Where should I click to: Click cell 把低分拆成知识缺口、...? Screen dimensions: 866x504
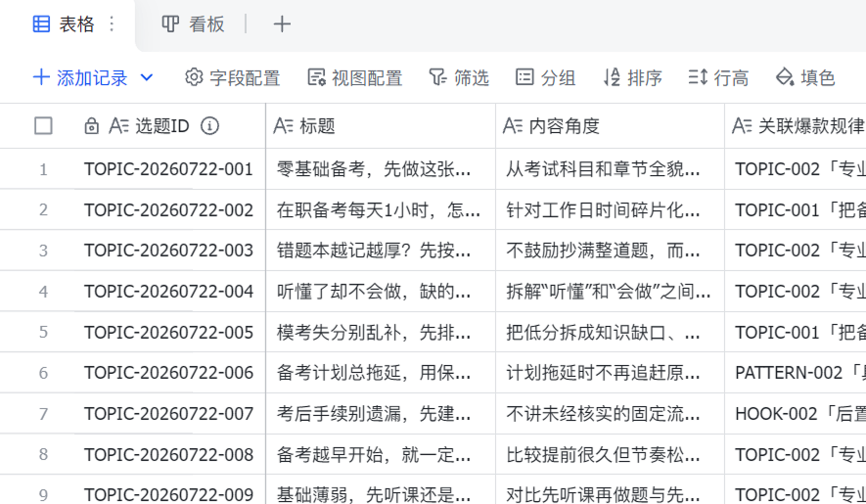610,332
